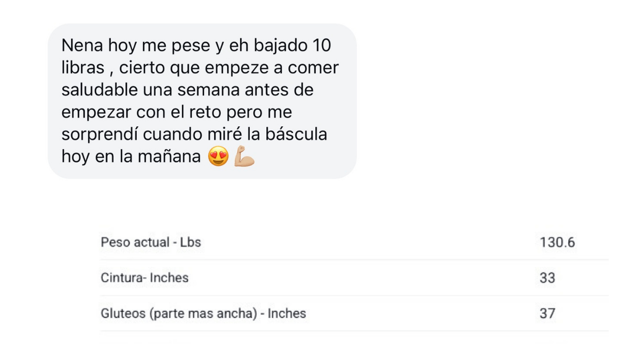This screenshot has width=644, height=362.
Task: Click the heart-eyes emoji in the message
Action: [x=218, y=156]
